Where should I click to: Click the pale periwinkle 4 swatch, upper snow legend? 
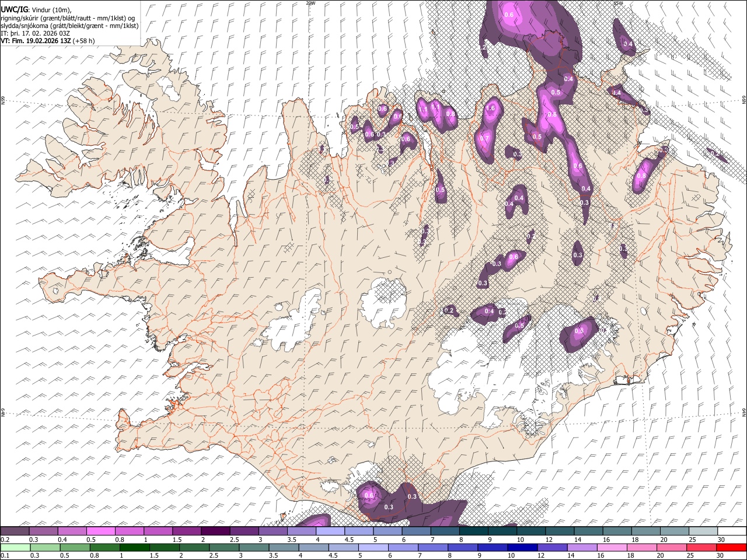[x=330, y=531]
